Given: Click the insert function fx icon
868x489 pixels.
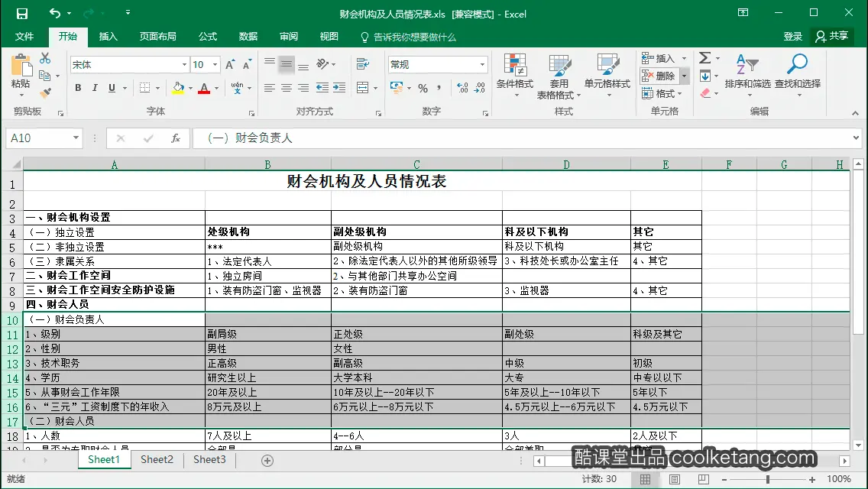Looking at the screenshot, I should pyautogui.click(x=176, y=138).
